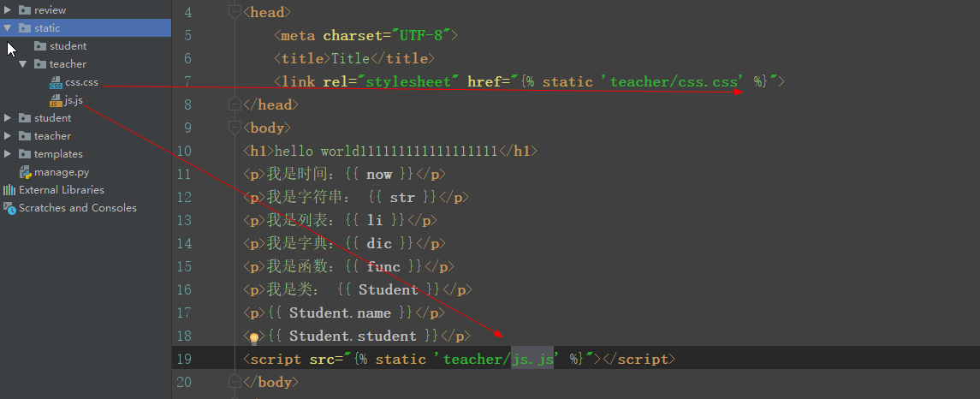Collapse the teacher subfolder under static

[x=23, y=64]
